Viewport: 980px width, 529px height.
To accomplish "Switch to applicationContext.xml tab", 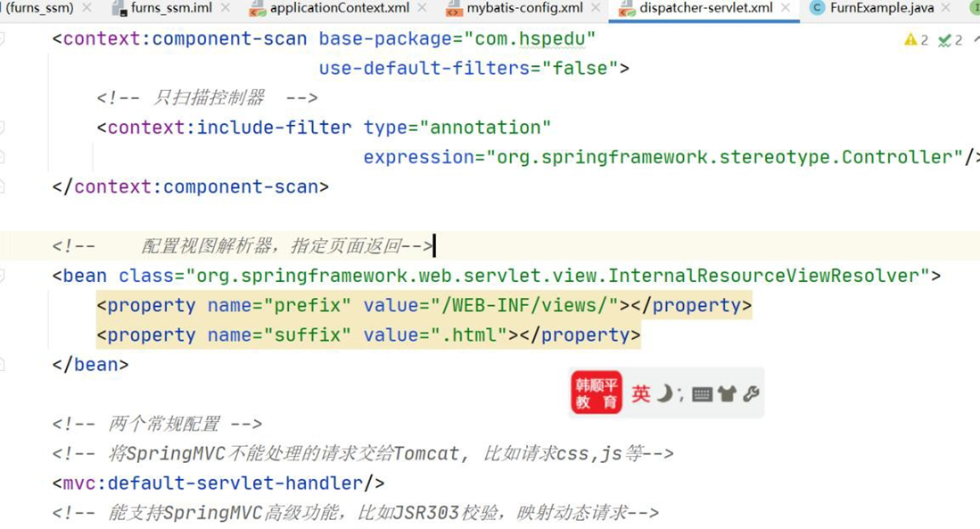I will click(339, 8).
